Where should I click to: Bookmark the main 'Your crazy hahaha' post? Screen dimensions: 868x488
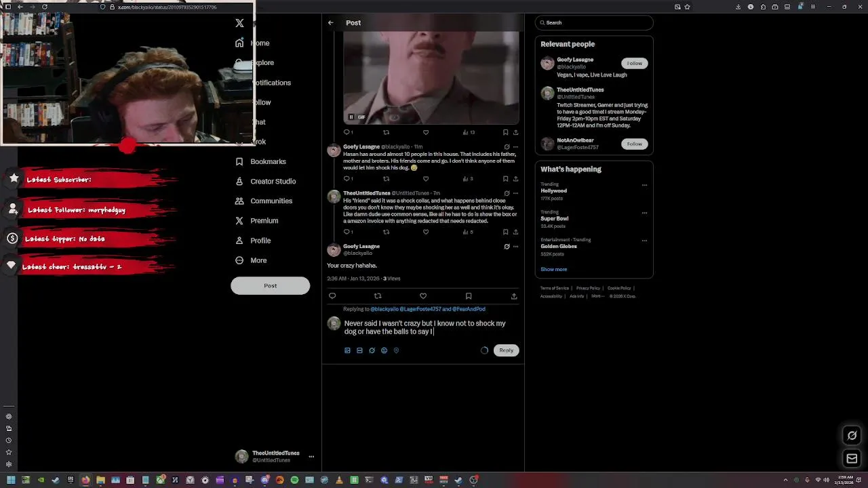[469, 296]
